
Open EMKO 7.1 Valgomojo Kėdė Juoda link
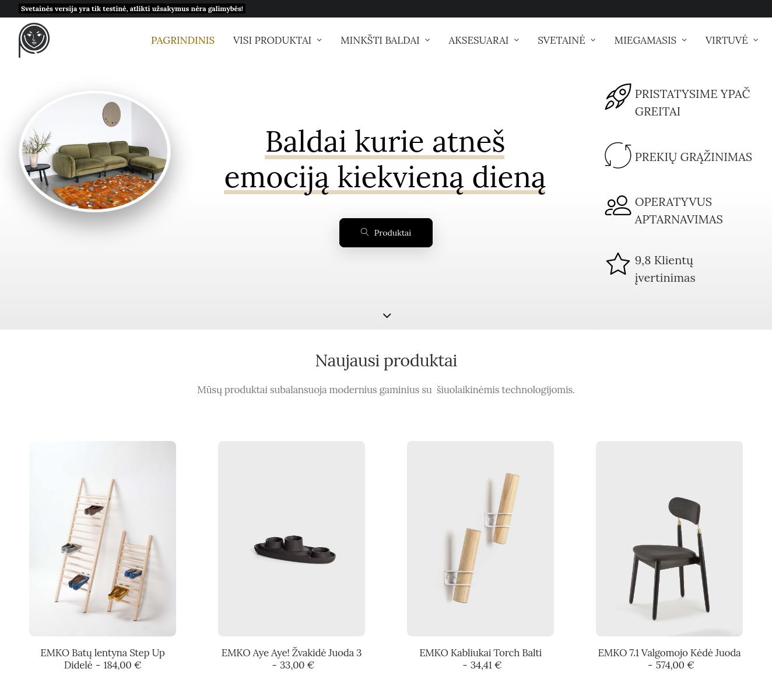(x=669, y=659)
